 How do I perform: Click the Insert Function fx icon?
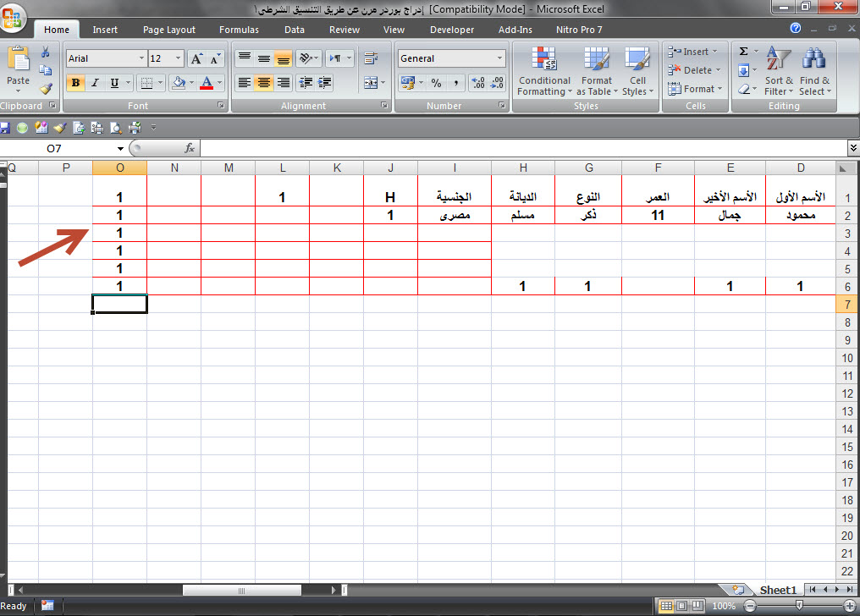click(190, 148)
